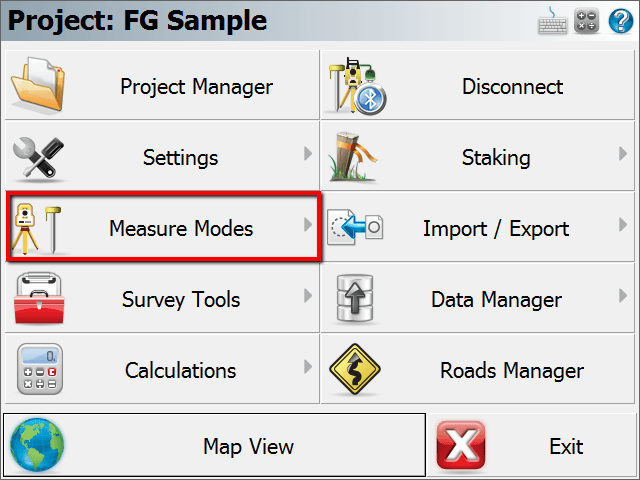The image size is (640, 480).
Task: Open the Measure Modes menu item
Action: 164,227
